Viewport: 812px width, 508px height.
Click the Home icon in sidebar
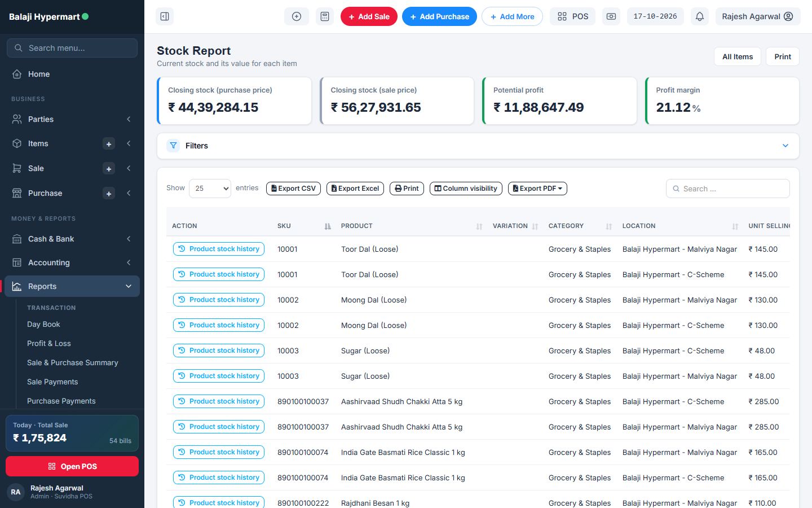(17, 74)
